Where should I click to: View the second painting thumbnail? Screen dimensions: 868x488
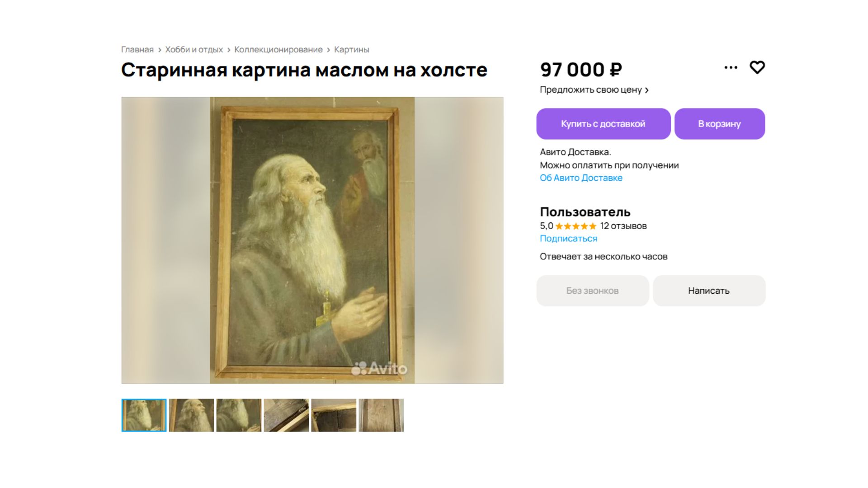point(191,415)
